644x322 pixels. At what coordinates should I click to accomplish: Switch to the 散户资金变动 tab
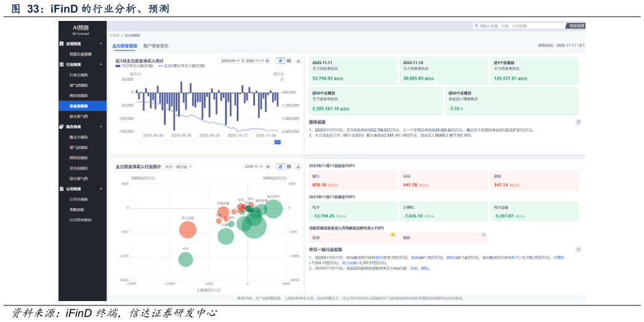156,46
